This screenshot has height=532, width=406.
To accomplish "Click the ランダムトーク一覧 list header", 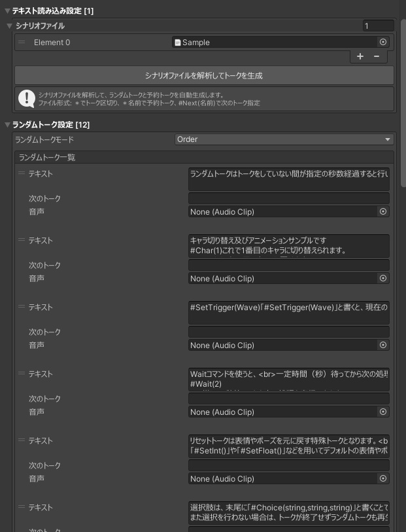I will pos(204,158).
